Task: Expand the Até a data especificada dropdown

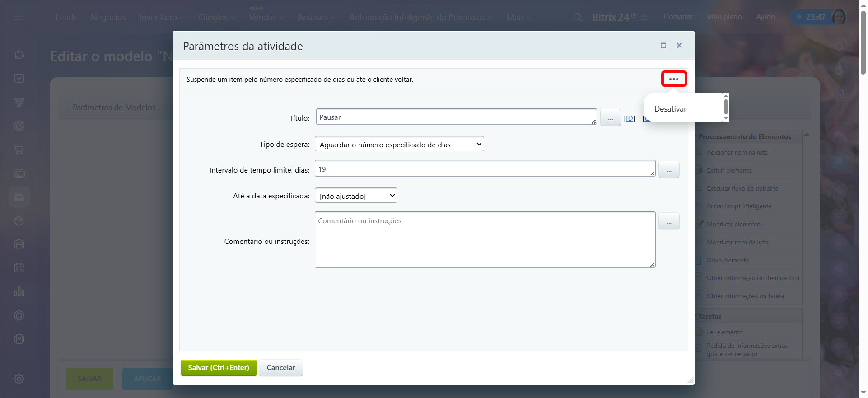Action: (x=356, y=196)
